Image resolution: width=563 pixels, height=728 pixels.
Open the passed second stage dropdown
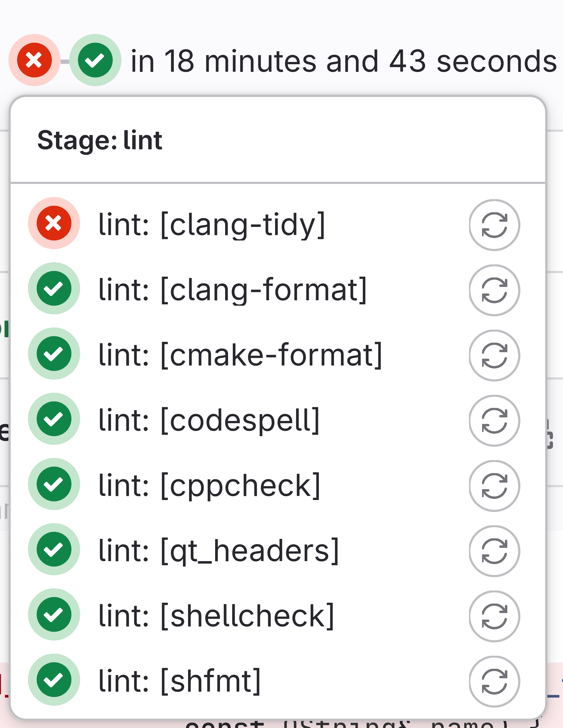pos(95,60)
